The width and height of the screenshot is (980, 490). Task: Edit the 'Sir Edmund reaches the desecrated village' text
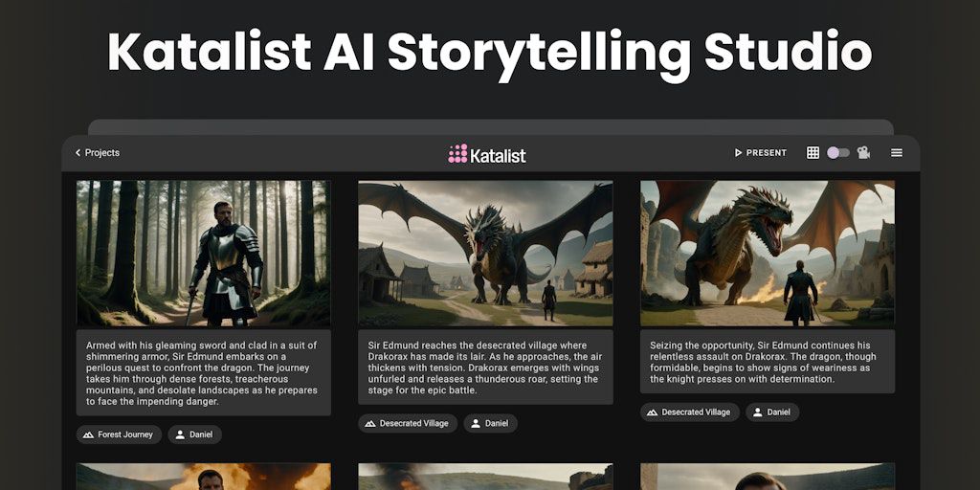(485, 367)
